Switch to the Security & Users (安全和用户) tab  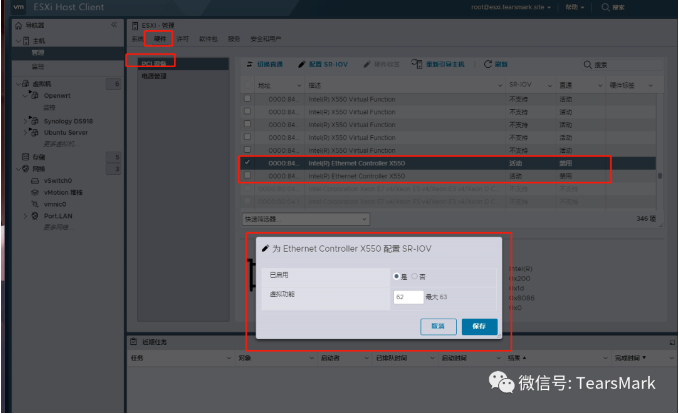tap(265, 39)
